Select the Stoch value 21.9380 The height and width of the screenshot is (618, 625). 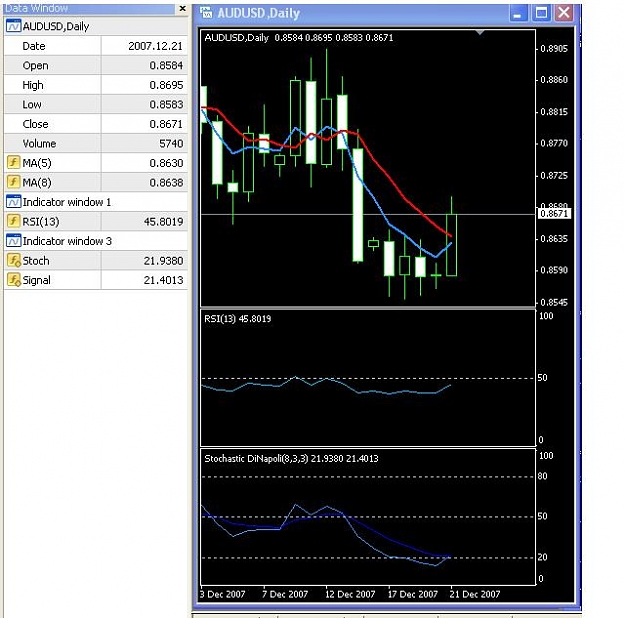163,261
